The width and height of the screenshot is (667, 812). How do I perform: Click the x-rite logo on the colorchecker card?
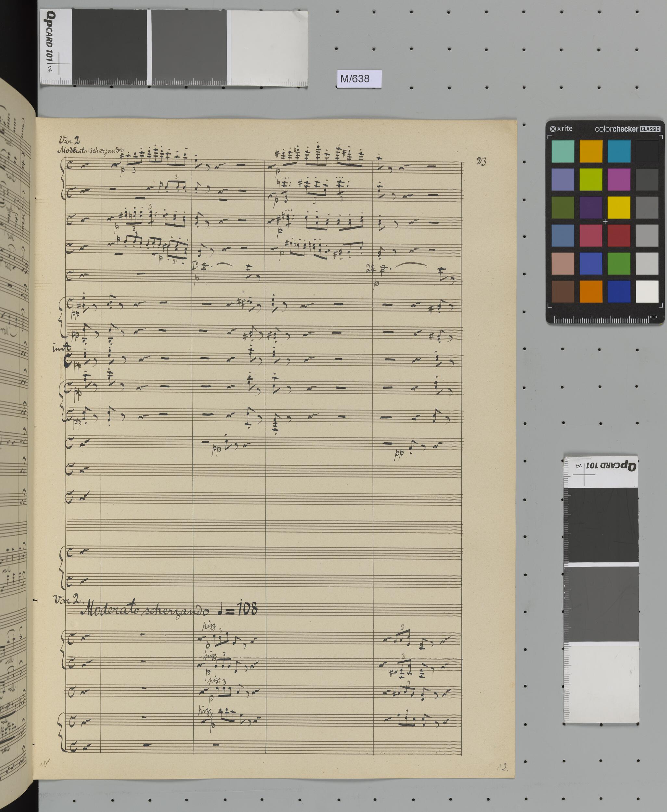click(561, 129)
